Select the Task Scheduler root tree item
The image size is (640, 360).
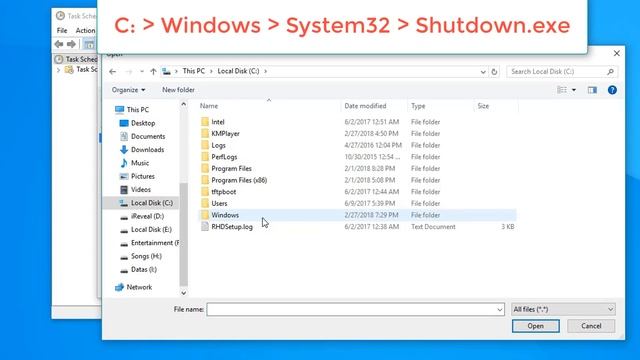[x=77, y=60]
